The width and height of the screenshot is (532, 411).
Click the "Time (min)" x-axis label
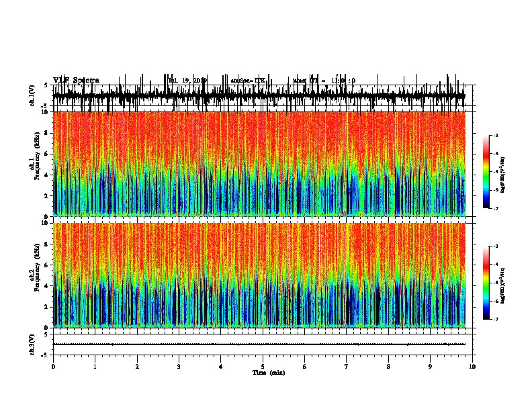[269, 373]
